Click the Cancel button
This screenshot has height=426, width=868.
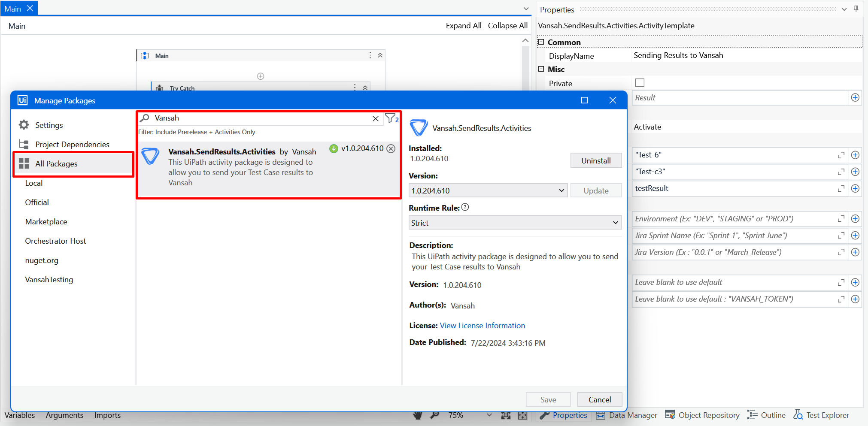tap(600, 399)
